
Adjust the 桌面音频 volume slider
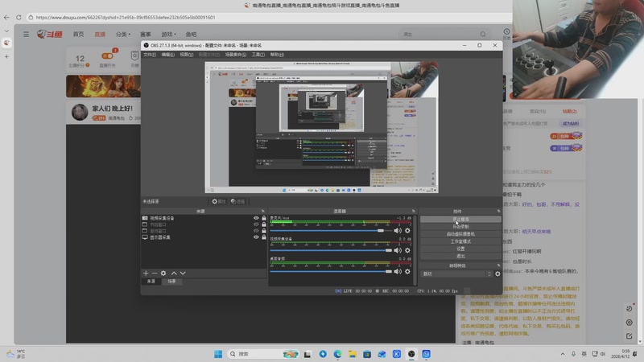331,271
